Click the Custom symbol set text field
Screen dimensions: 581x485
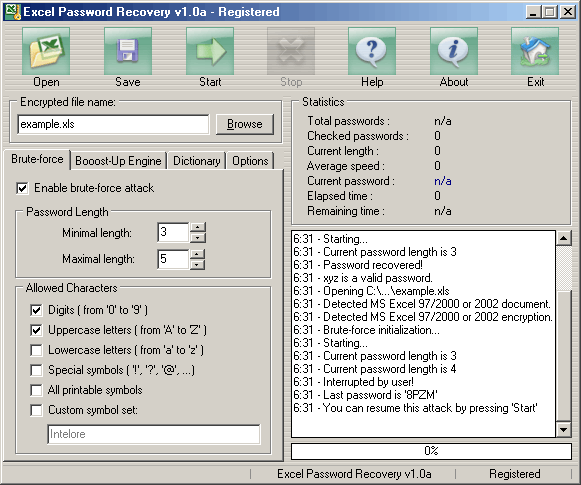pos(154,434)
